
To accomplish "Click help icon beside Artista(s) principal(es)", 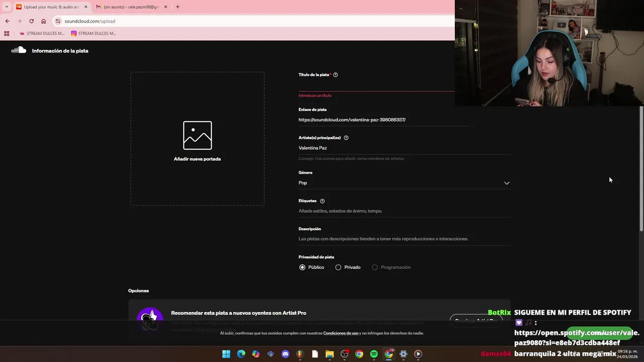I will 346,138.
